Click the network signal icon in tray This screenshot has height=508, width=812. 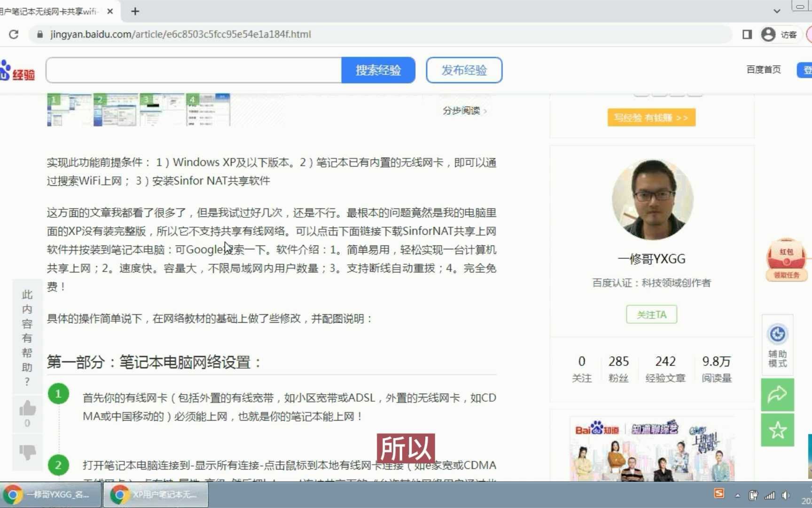(x=770, y=495)
